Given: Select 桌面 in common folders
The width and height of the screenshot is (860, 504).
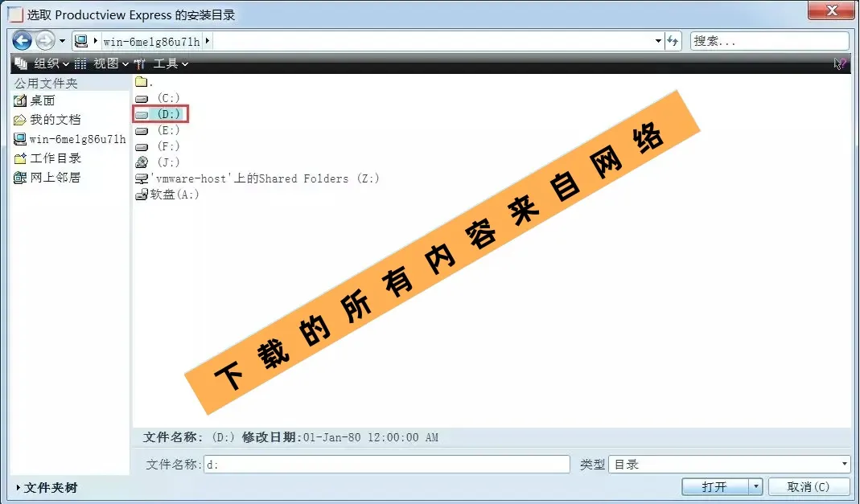Looking at the screenshot, I should [43, 100].
